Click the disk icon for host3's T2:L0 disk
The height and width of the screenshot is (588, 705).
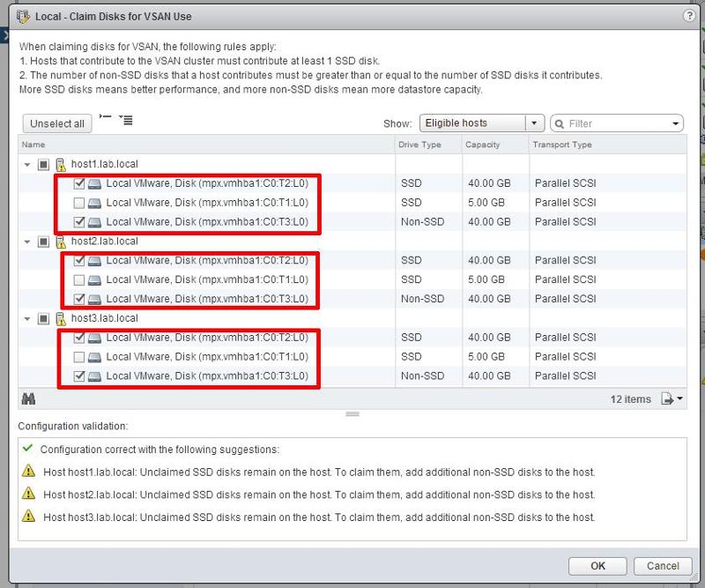click(94, 338)
